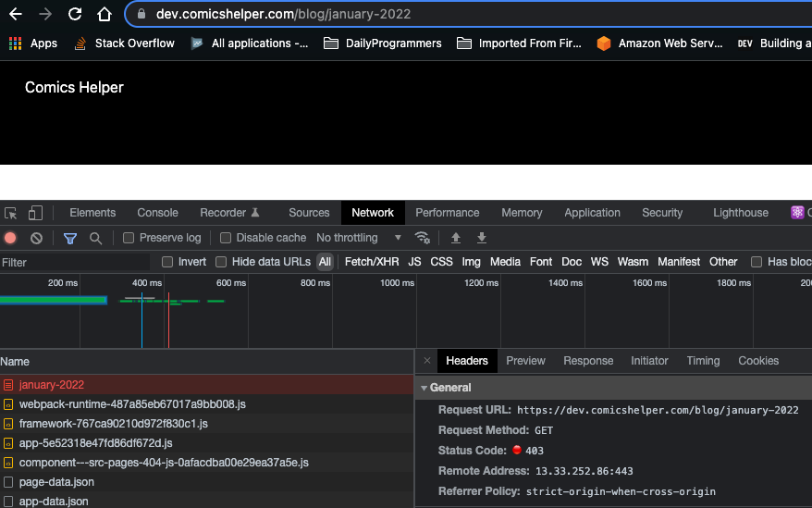The image size is (812, 508).
Task: Click the browser forward arrow
Action: pyautogui.click(x=45, y=14)
